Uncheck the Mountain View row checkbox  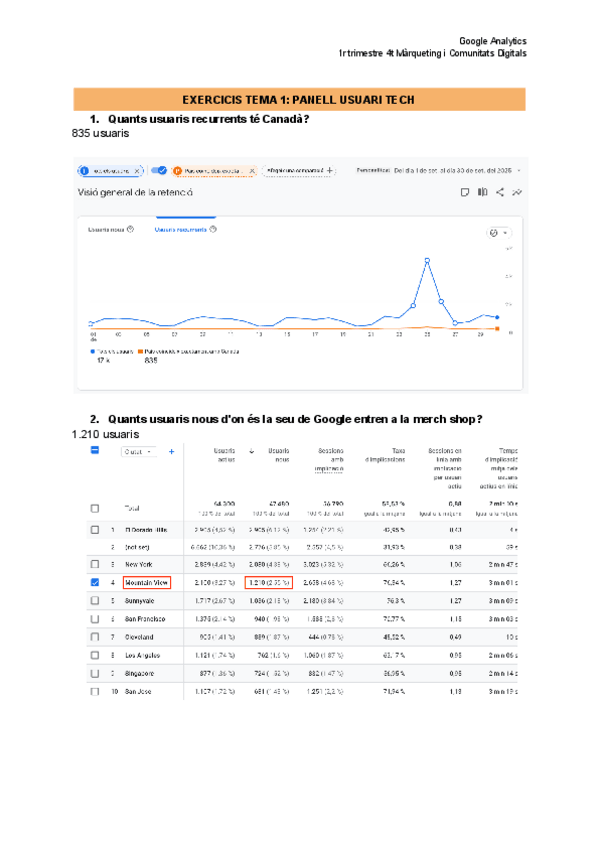95,582
